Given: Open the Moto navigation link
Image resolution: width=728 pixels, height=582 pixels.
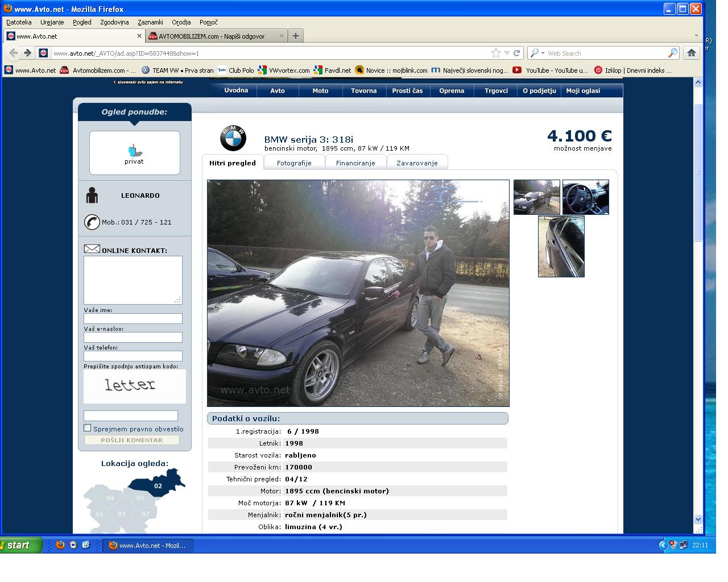Looking at the screenshot, I should [x=320, y=90].
